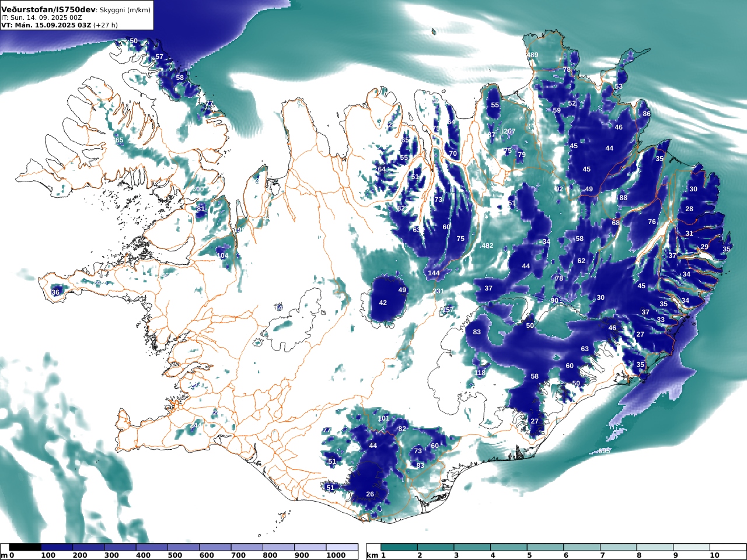Pick the km-scale swatch between 3 and 4

472,547
